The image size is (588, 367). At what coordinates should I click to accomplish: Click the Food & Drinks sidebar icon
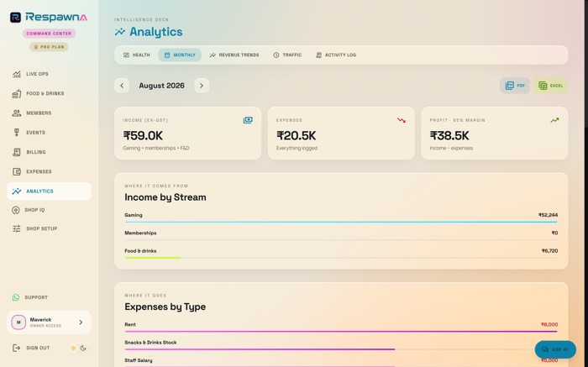(x=17, y=94)
